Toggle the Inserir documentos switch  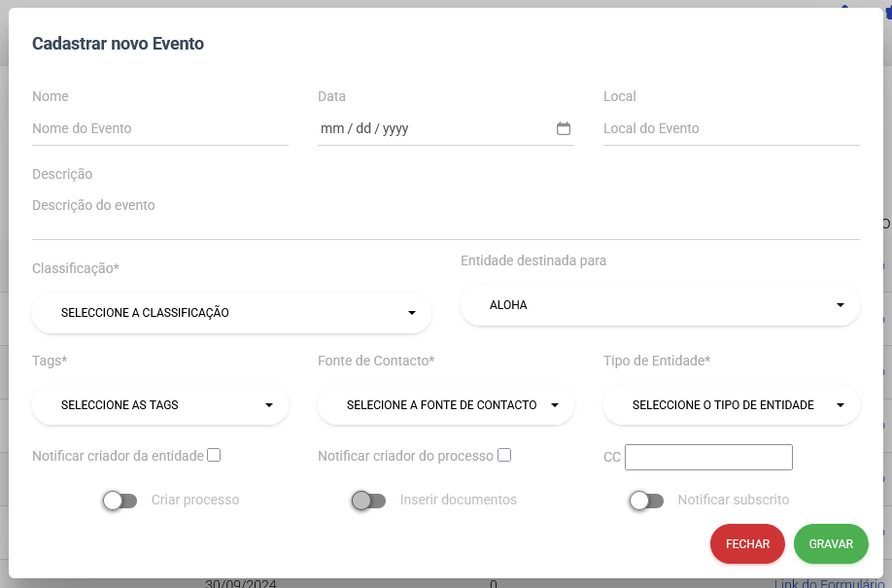point(368,501)
